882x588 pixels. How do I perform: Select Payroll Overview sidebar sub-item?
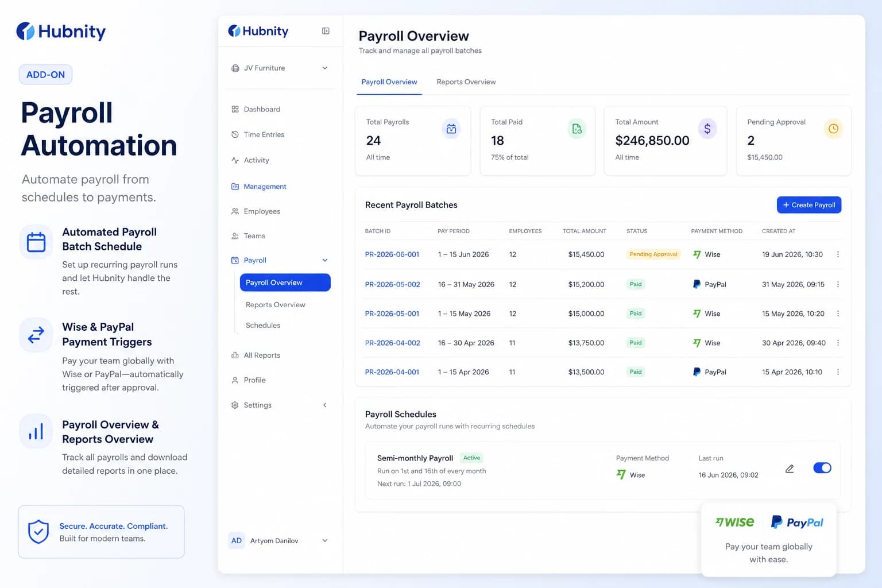click(x=285, y=283)
